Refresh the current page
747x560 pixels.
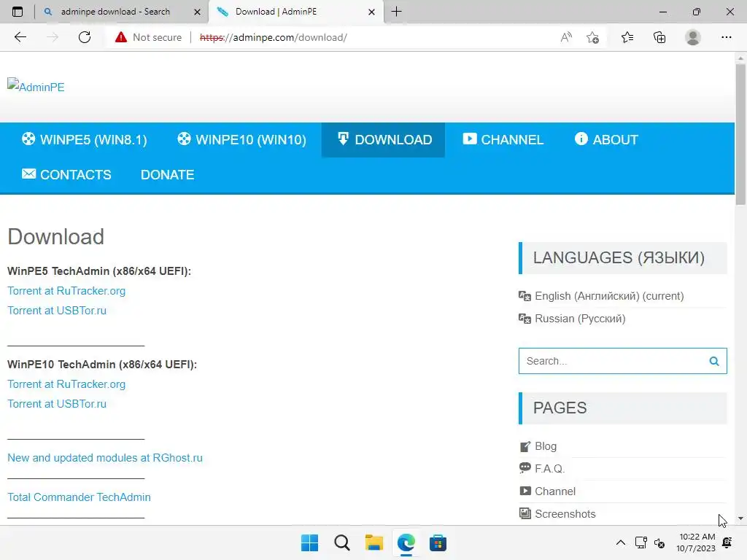[85, 37]
